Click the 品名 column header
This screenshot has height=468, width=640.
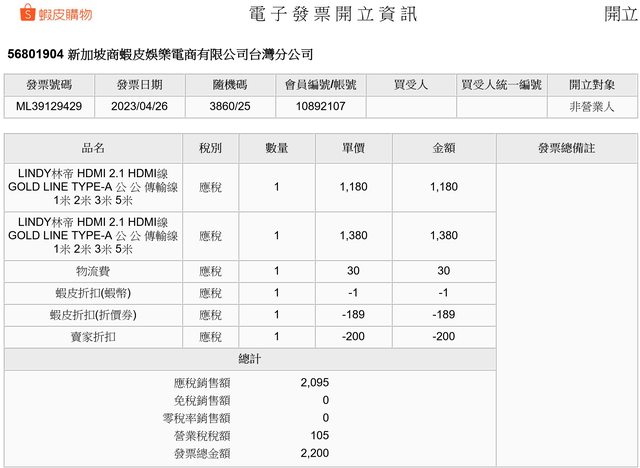(x=93, y=148)
